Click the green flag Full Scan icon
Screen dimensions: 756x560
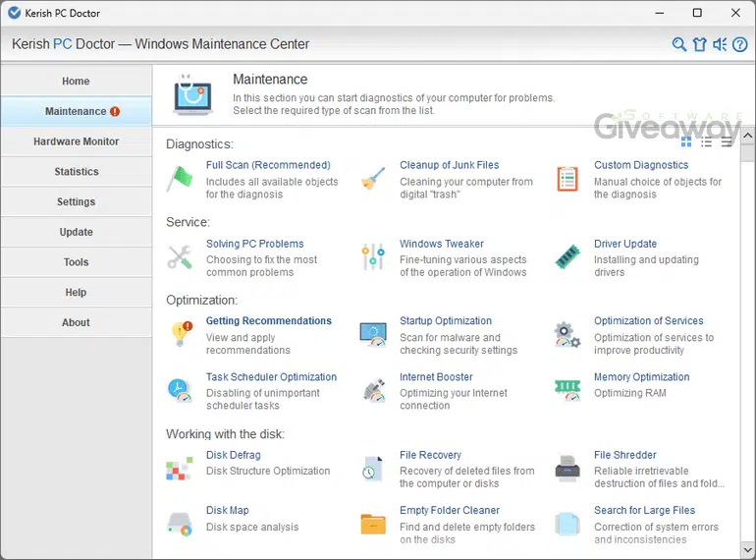coord(180,179)
